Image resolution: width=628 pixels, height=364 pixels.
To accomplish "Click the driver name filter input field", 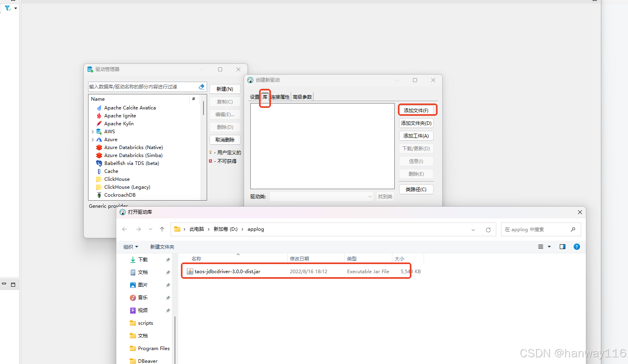I will [143, 87].
